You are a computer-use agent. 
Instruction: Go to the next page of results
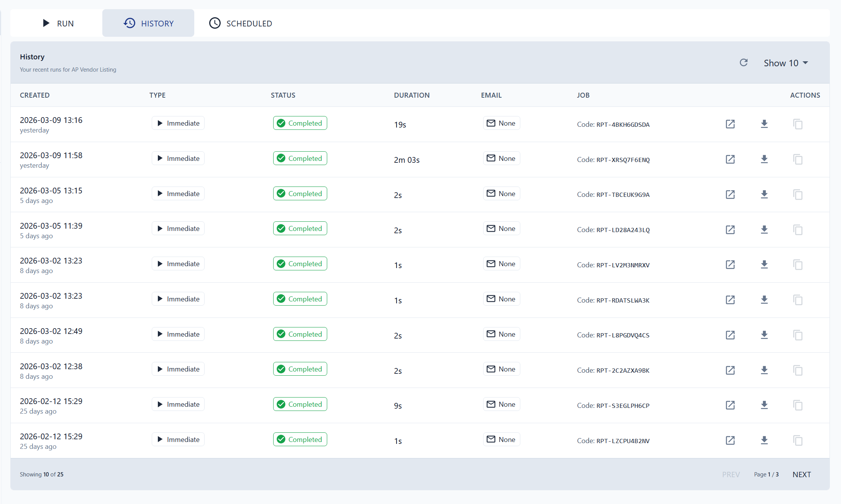(x=802, y=474)
